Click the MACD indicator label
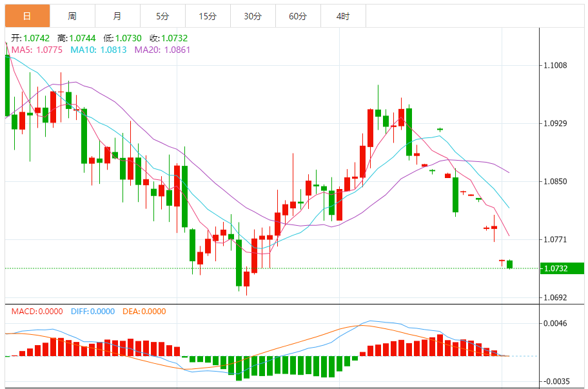 point(37,312)
